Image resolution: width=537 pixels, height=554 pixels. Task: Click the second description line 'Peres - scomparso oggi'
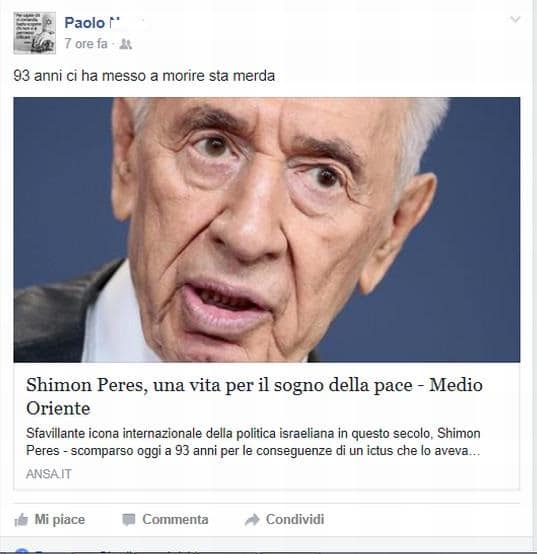click(253, 451)
